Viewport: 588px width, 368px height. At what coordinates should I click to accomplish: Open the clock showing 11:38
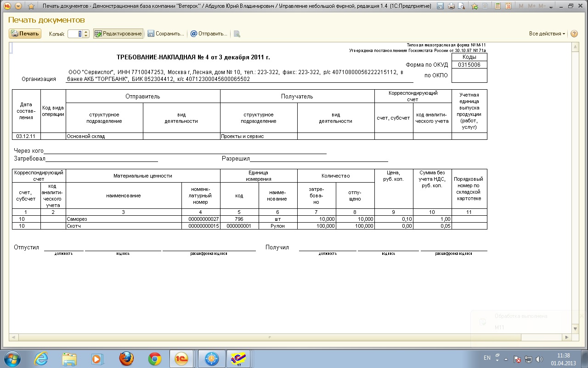563,359
